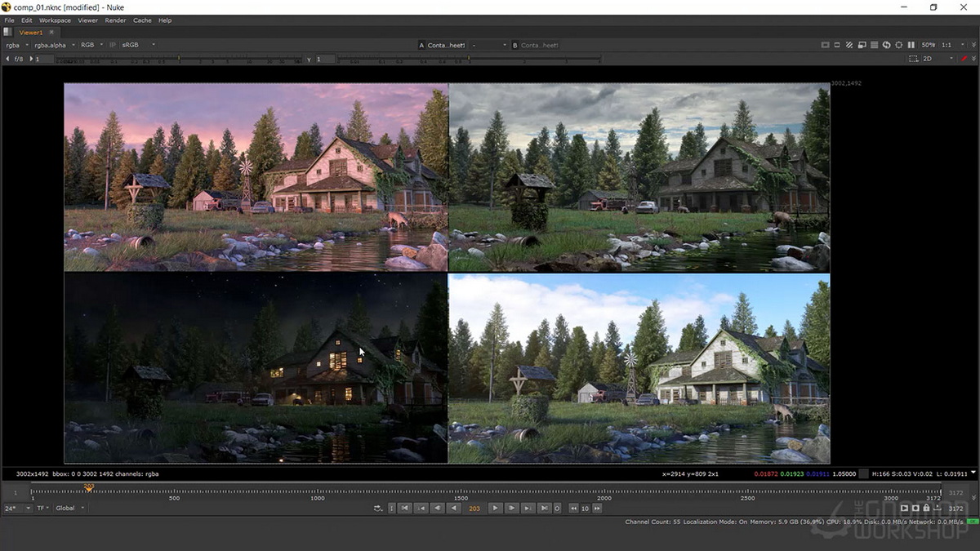Viewport: 980px width, 551px height.
Task: Click the red paint stroke icon
Action: pyautogui.click(x=964, y=58)
